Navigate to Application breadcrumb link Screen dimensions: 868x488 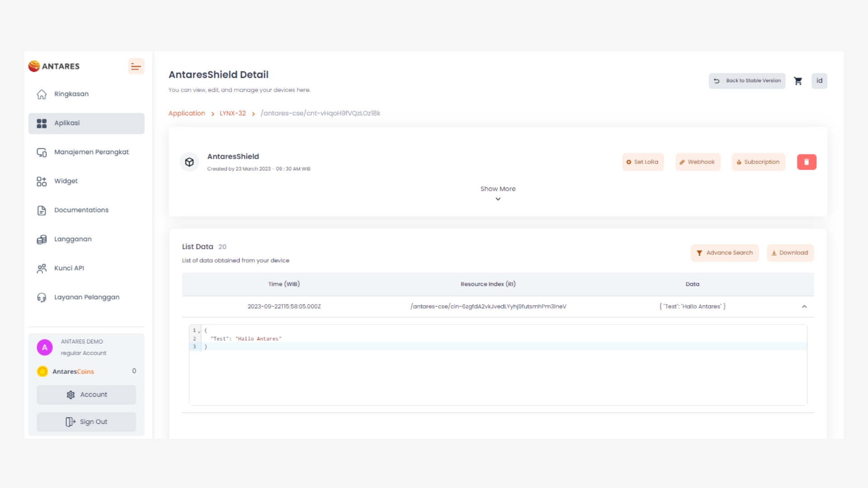point(187,113)
